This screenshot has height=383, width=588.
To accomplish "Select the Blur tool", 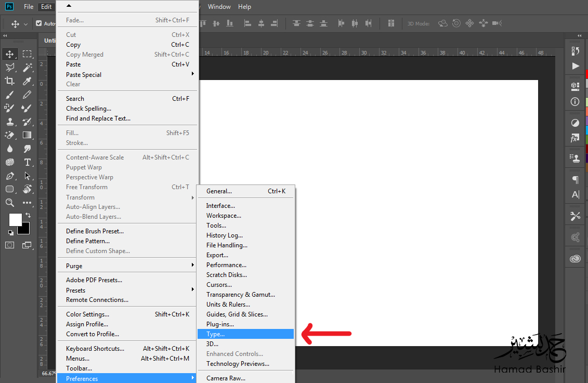I will point(10,149).
